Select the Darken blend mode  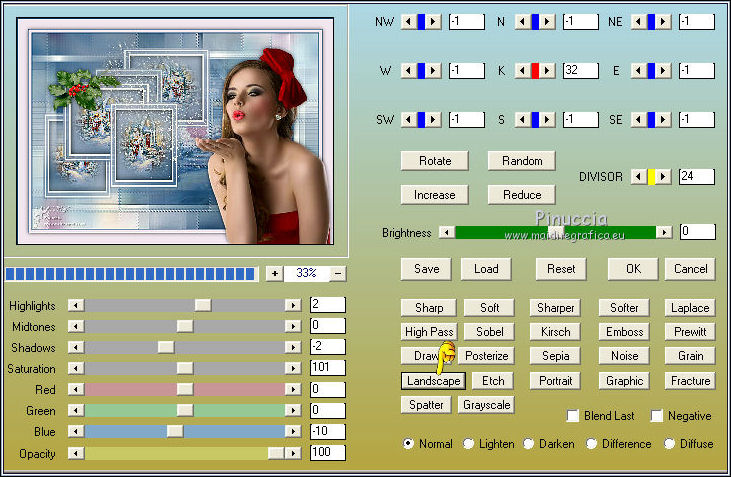coord(529,443)
